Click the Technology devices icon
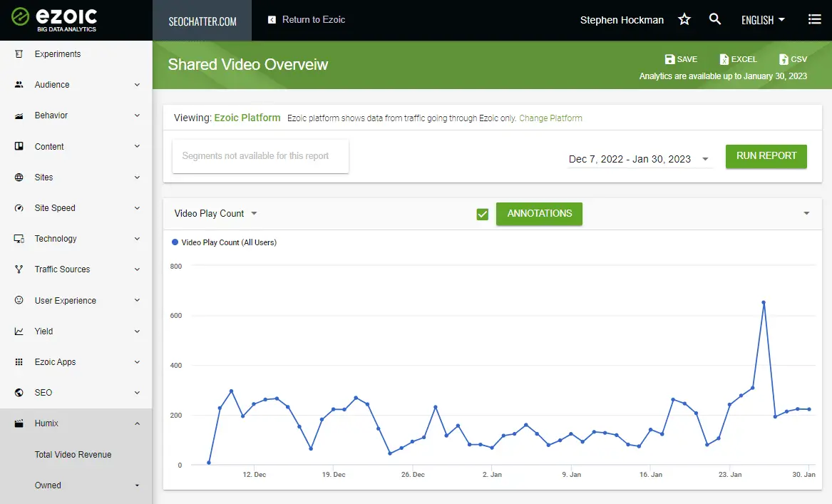 tap(19, 239)
